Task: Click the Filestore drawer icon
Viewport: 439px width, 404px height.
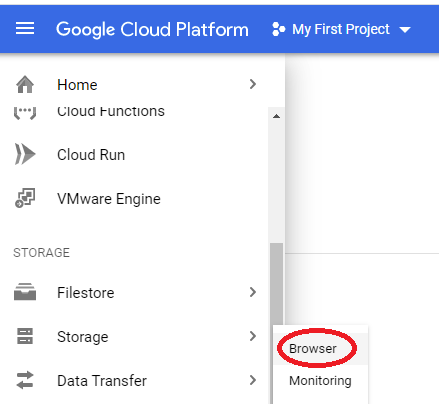Action: pyautogui.click(x=25, y=292)
